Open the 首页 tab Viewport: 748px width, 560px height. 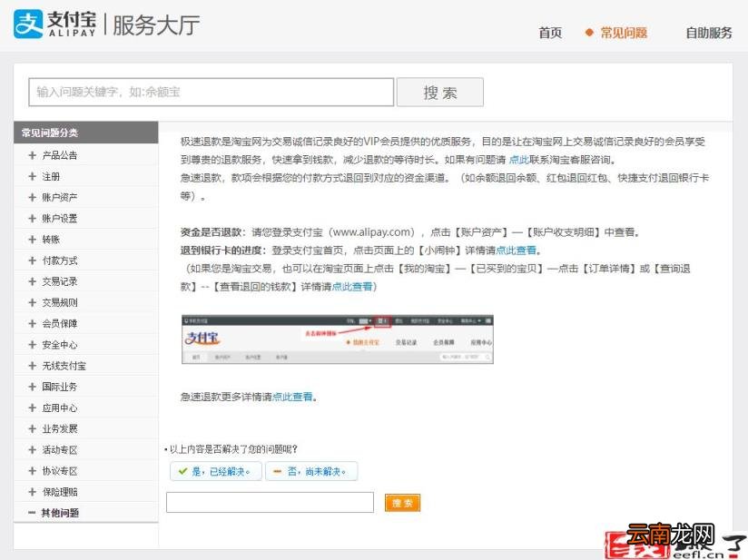[550, 33]
